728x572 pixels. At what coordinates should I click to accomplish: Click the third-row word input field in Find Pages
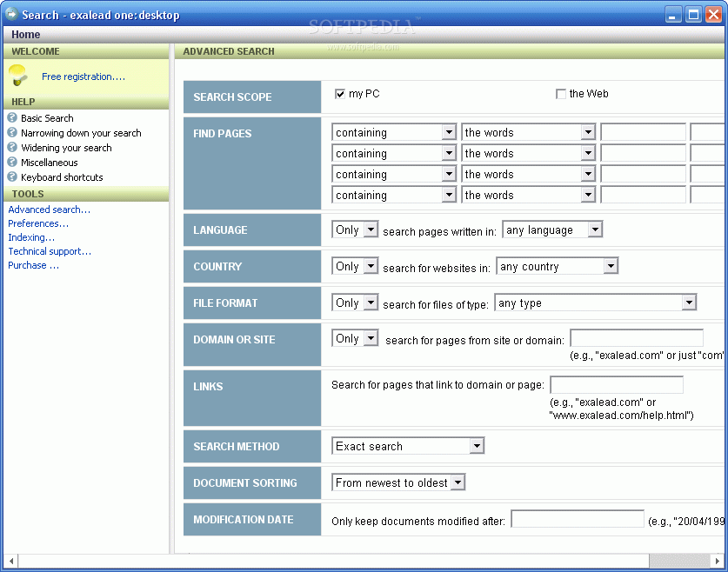(643, 174)
